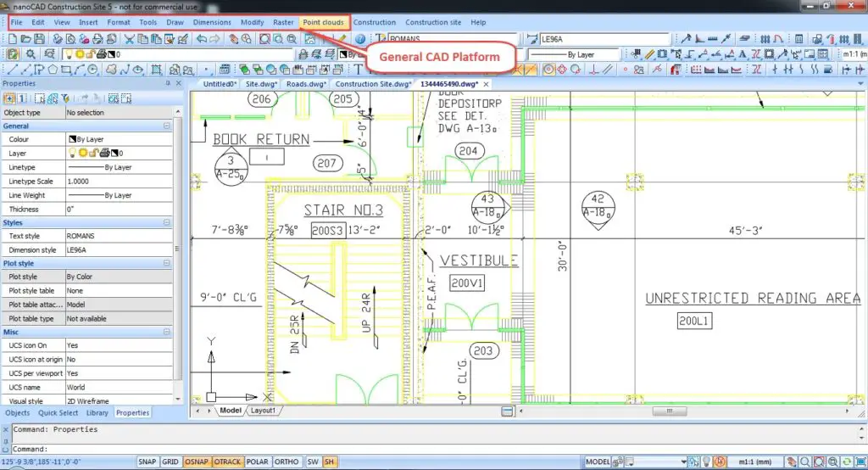868x470 pixels.
Task: Toggle ORTHO mode in status bar
Action: click(x=287, y=462)
